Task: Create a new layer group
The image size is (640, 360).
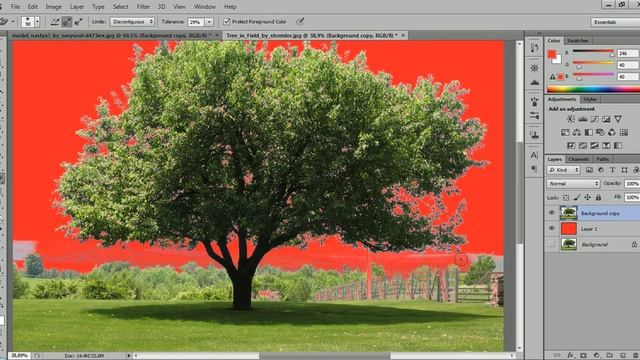Action: click(609, 356)
